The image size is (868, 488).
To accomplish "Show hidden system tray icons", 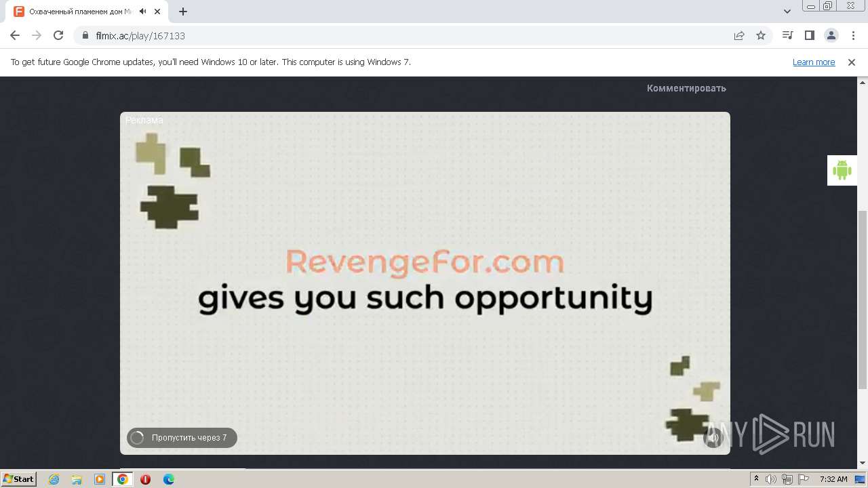I will pyautogui.click(x=756, y=479).
